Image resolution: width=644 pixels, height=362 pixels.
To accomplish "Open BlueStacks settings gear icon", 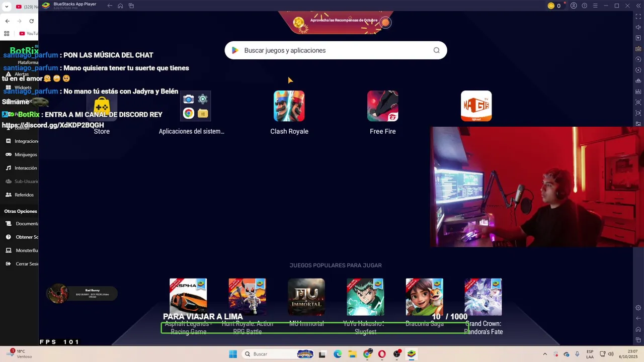I will (638, 308).
